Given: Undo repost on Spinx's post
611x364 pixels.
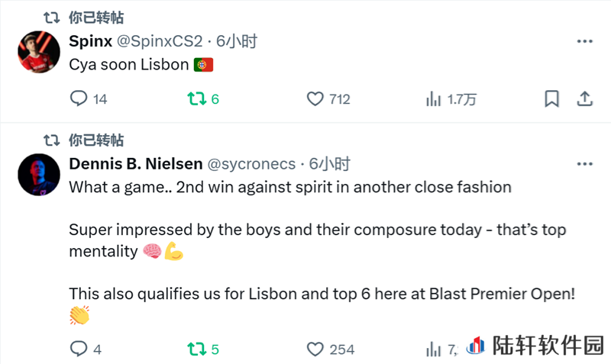Looking at the screenshot, I should point(197,99).
